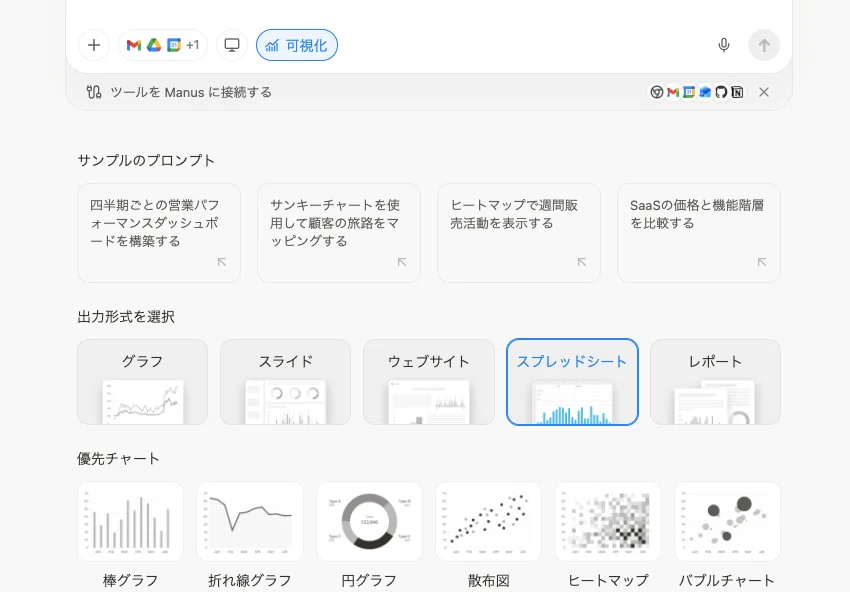
Task: Choose スプレッドシート output format
Action: tap(572, 382)
